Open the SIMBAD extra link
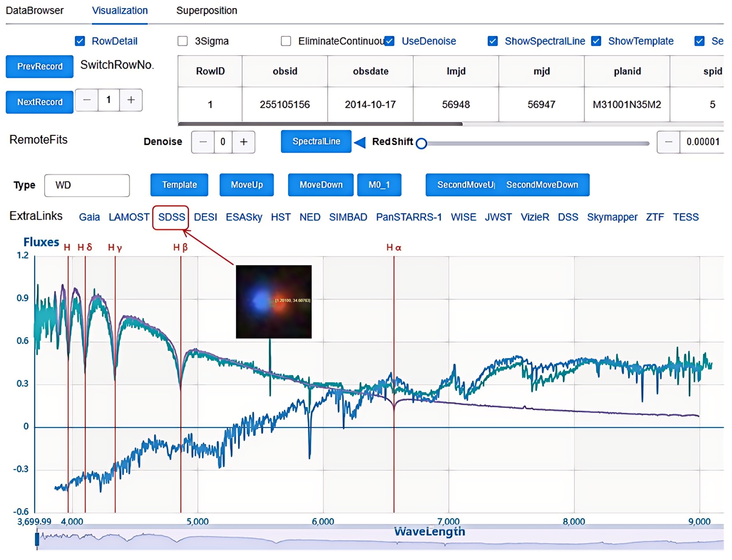The width and height of the screenshot is (732, 560). [348, 217]
